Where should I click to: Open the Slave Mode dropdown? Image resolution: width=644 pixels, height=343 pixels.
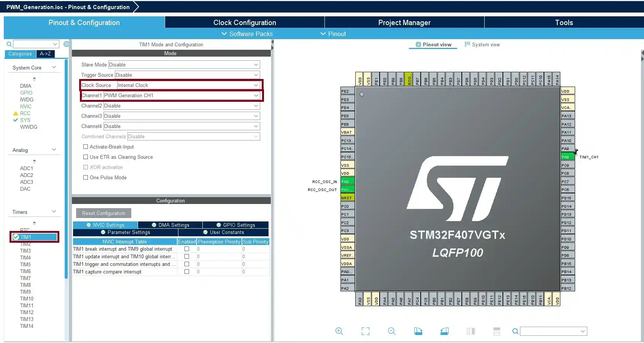pyautogui.click(x=184, y=65)
